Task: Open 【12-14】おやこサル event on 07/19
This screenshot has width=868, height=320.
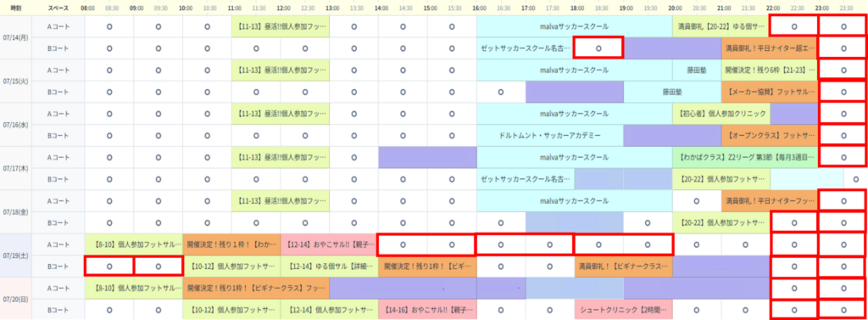Action: point(329,244)
